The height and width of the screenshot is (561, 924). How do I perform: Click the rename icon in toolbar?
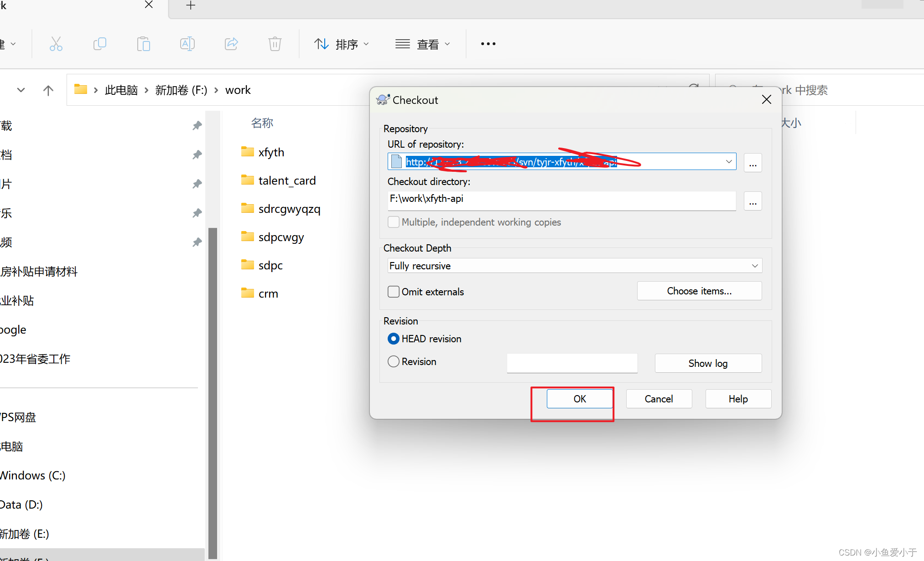pyautogui.click(x=187, y=44)
